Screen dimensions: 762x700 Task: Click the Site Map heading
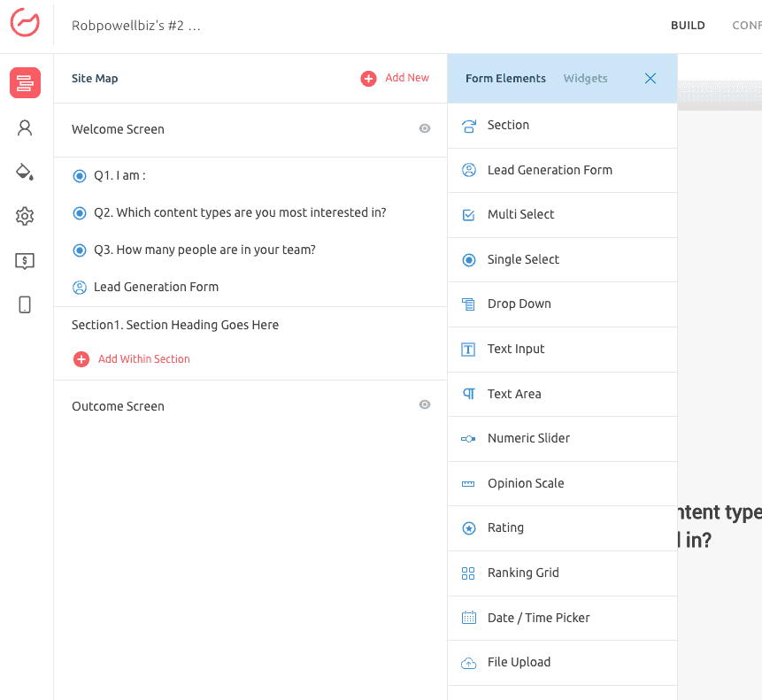pyautogui.click(x=95, y=78)
